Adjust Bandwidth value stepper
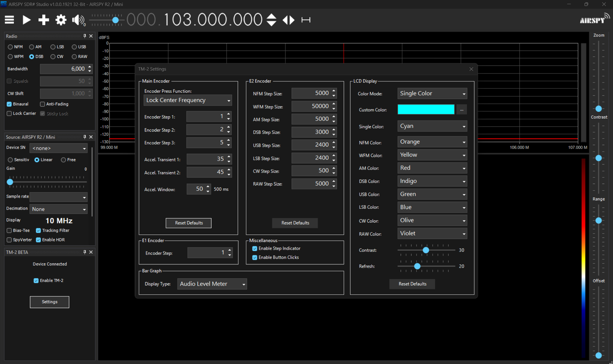613x364 pixels. coord(90,69)
